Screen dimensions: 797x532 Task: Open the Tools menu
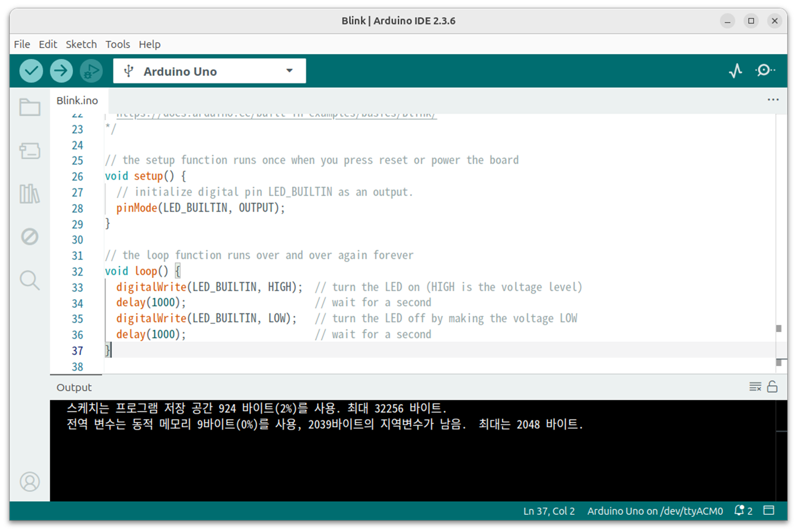click(118, 44)
